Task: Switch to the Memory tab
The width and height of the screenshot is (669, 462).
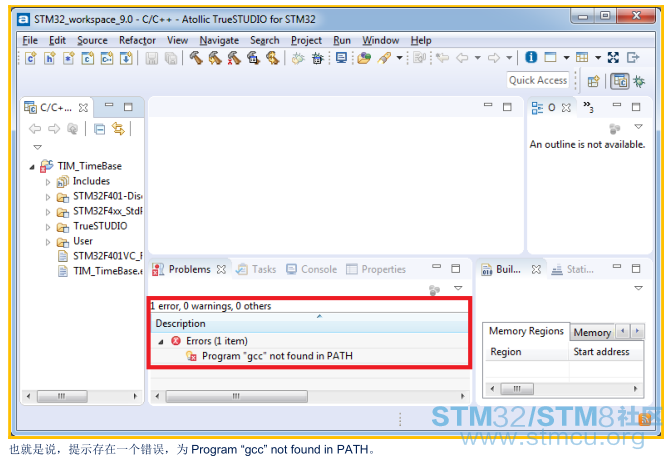Action: tap(592, 332)
